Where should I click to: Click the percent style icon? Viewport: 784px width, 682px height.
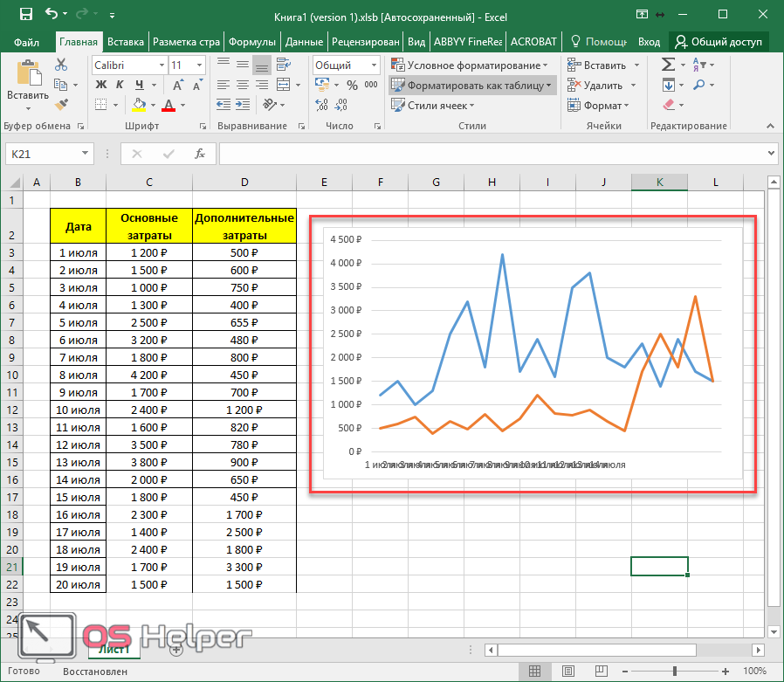coord(352,86)
